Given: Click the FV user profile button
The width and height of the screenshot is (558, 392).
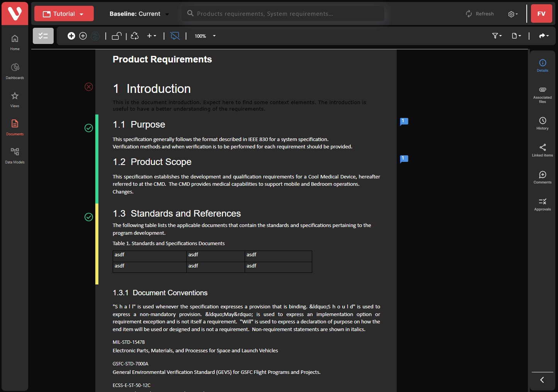Looking at the screenshot, I should coord(541,14).
